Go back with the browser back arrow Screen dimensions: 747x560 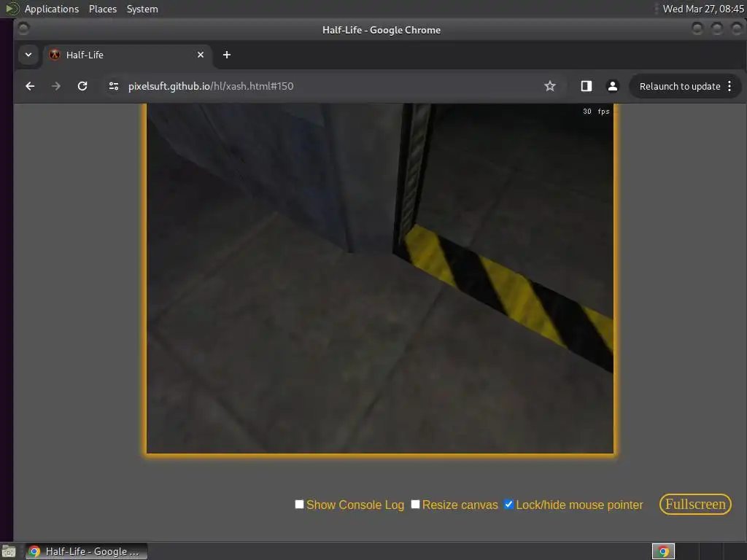click(x=30, y=86)
